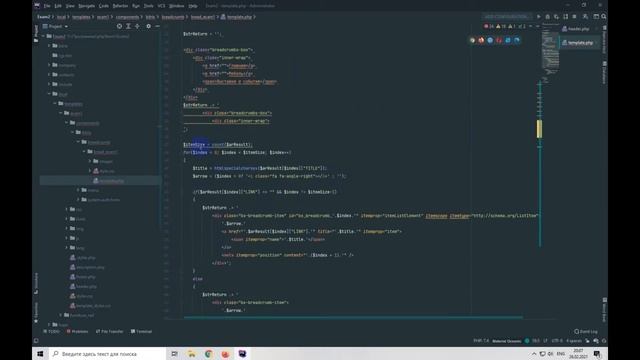Open the TODO tool window
Screen dimensions: 640x360
51,331
